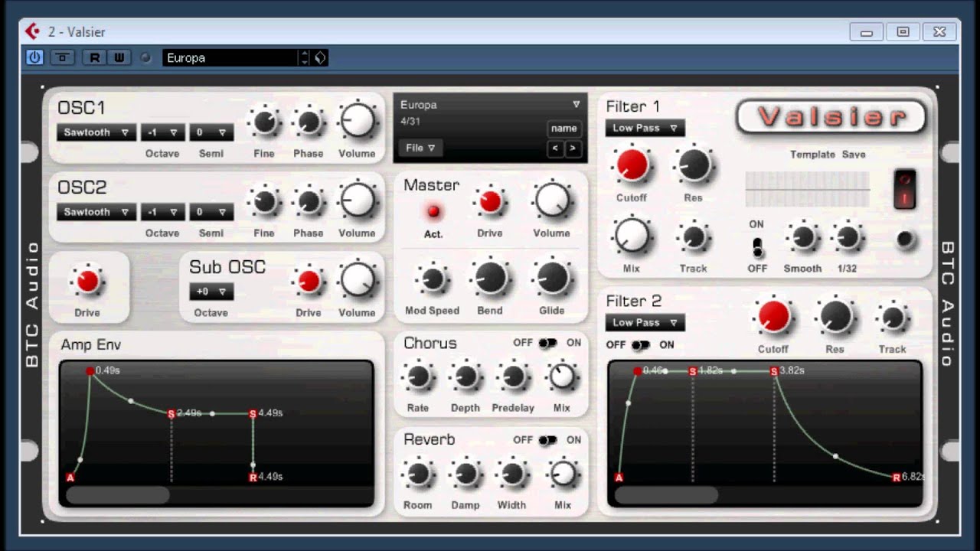Go to next preset with > button
The width and height of the screenshot is (980, 551).
pyautogui.click(x=573, y=148)
